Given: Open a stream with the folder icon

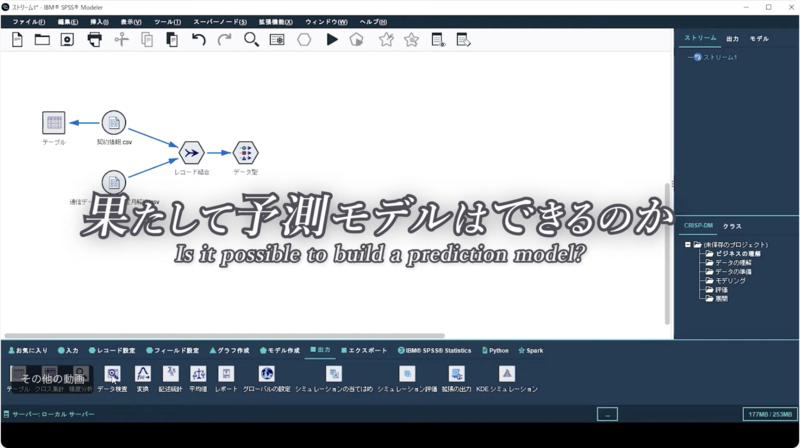Looking at the screenshot, I should pyautogui.click(x=42, y=39).
